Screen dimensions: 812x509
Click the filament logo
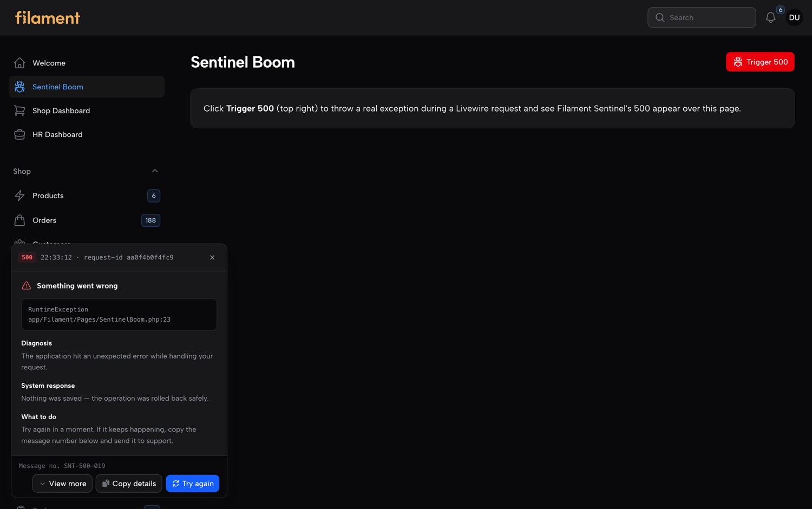pyautogui.click(x=48, y=18)
